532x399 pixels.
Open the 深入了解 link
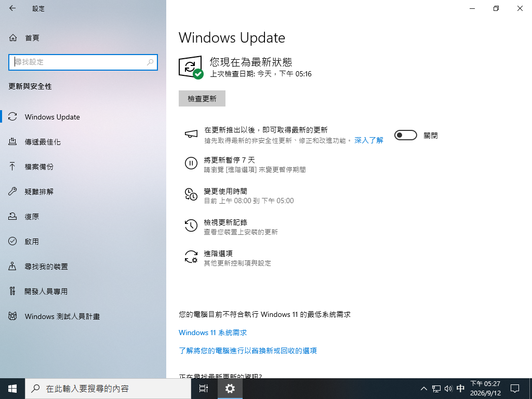pyautogui.click(x=369, y=140)
